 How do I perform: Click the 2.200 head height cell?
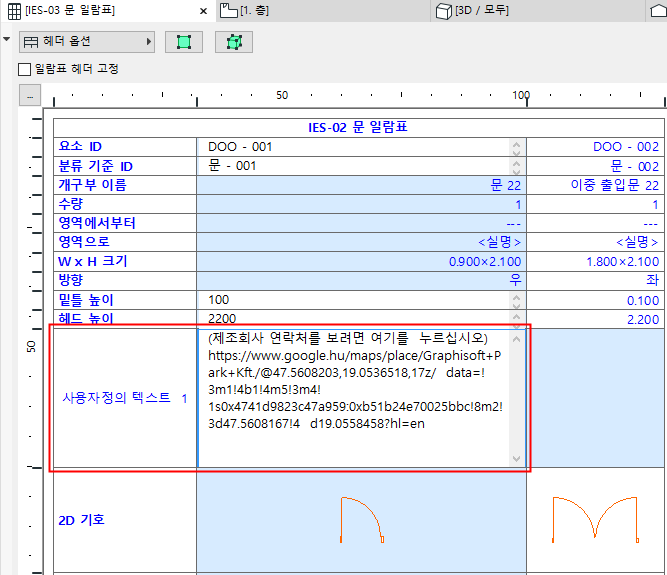pos(596,319)
